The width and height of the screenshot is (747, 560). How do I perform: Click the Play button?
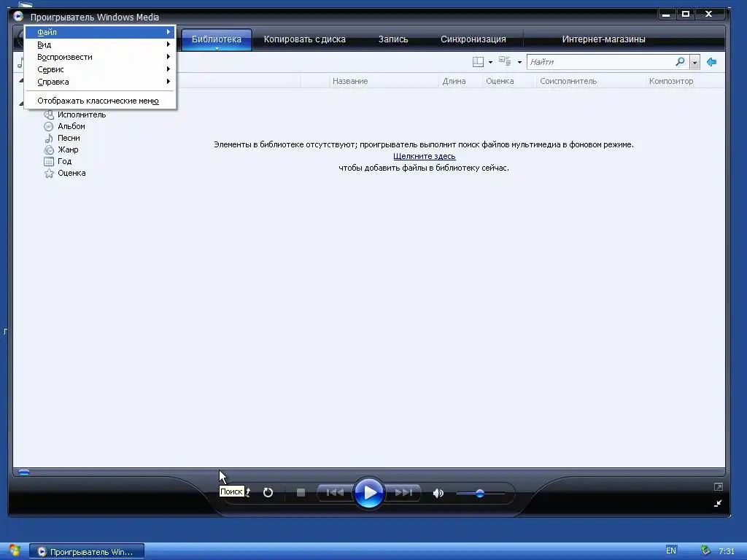point(368,492)
